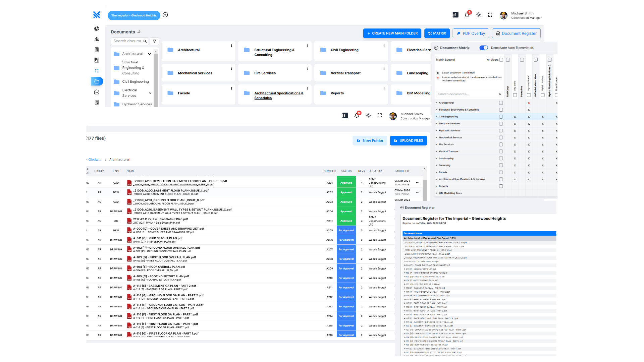This screenshot has width=644, height=362.
Task: Tick the Architectural checkbox in Document Matrix
Action: pyautogui.click(x=501, y=103)
